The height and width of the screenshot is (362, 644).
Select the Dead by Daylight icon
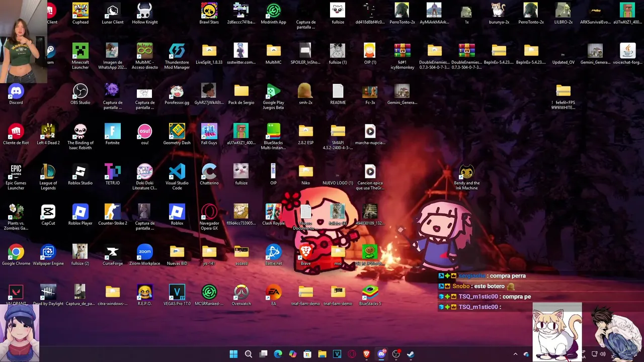tap(48, 295)
